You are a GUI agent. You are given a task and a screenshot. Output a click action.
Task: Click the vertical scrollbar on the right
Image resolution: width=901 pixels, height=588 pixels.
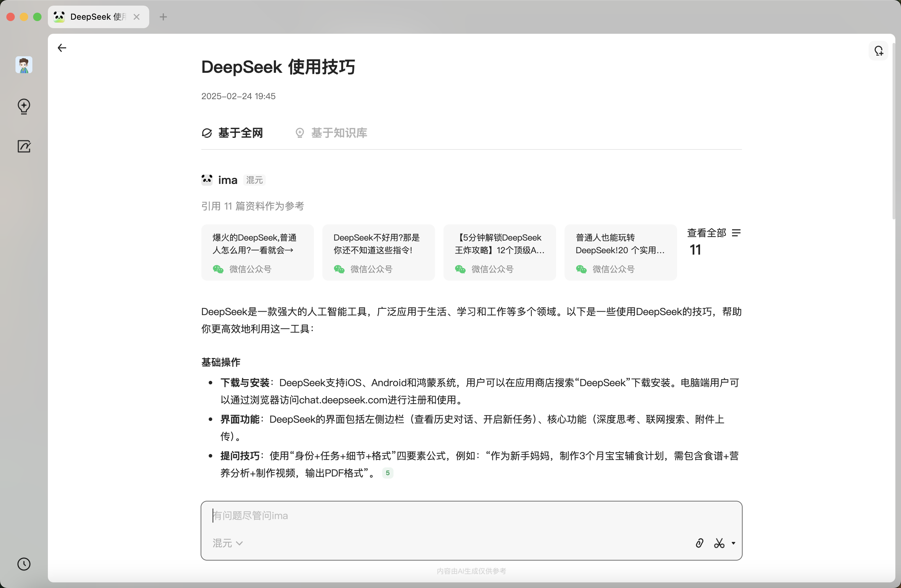pos(893,130)
